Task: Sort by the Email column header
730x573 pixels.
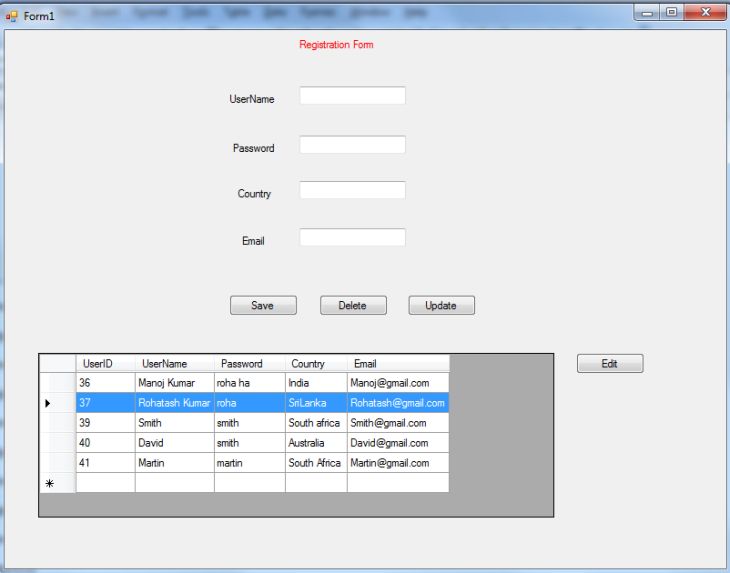Action: tap(398, 364)
